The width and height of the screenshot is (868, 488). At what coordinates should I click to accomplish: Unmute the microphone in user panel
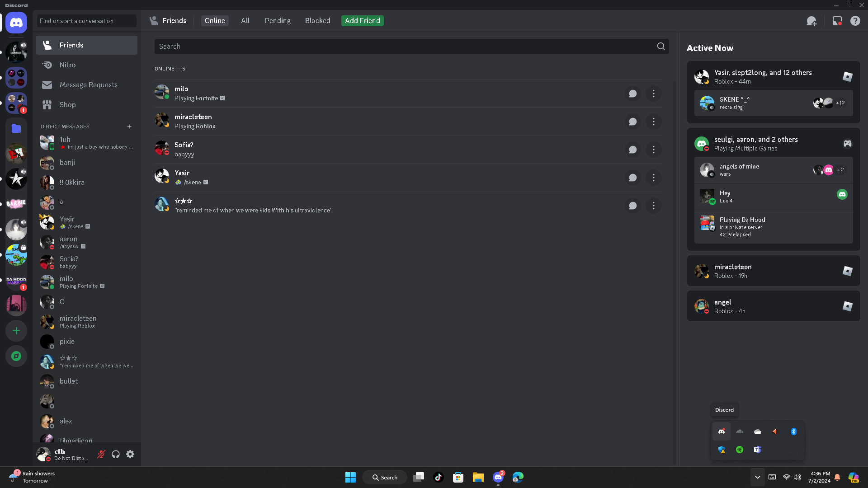(x=101, y=454)
